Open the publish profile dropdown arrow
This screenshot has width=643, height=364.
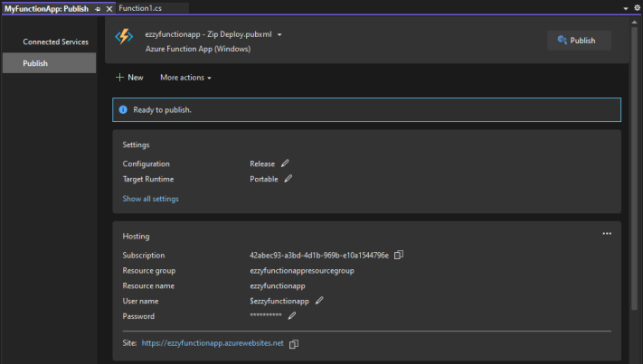point(279,35)
